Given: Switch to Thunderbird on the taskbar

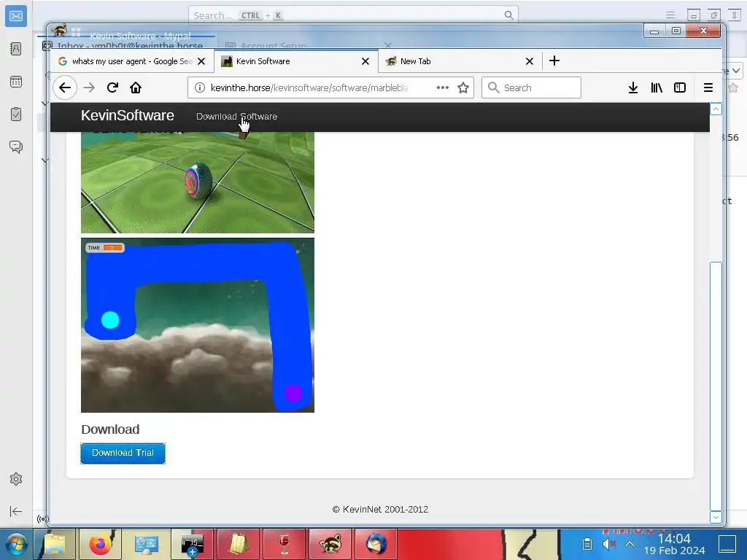Looking at the screenshot, I should tap(376, 544).
